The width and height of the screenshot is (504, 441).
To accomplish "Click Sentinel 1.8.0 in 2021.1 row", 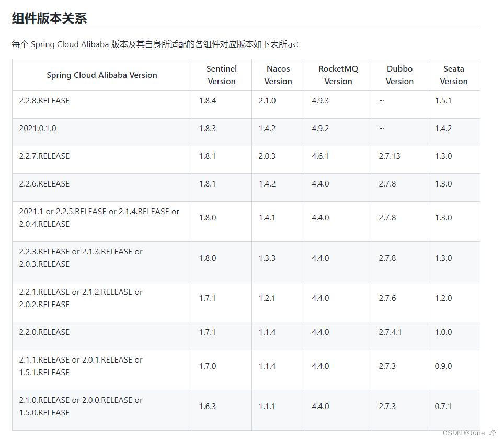I will (208, 217).
